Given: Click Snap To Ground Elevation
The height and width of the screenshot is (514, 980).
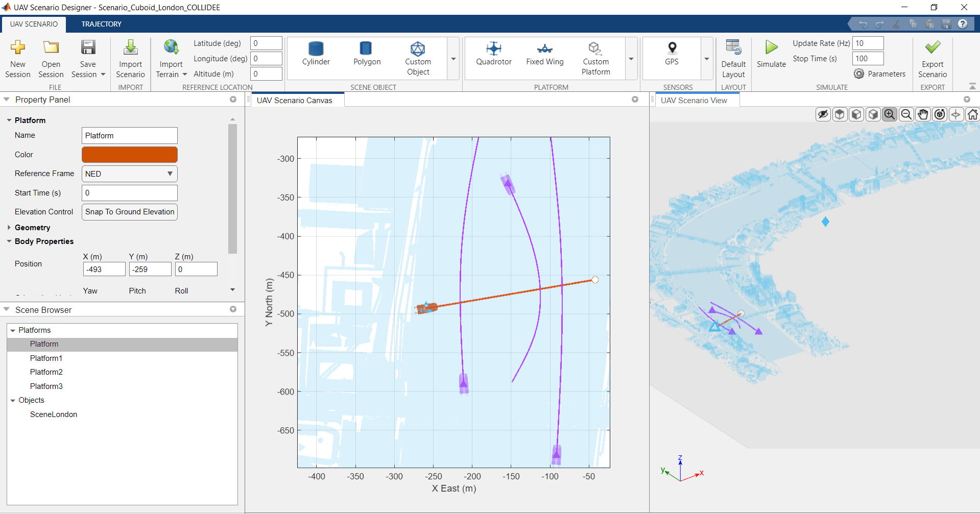Looking at the screenshot, I should tap(129, 212).
